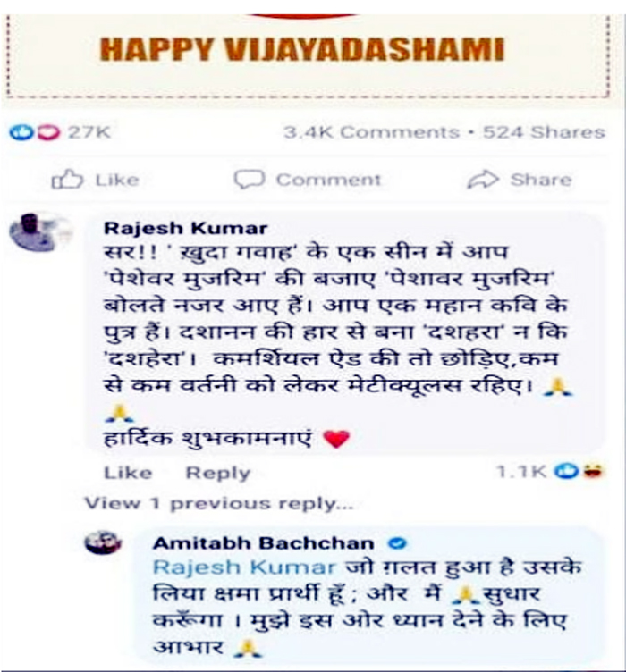
Task: Open the 3.4K Comments list
Action: click(x=371, y=132)
